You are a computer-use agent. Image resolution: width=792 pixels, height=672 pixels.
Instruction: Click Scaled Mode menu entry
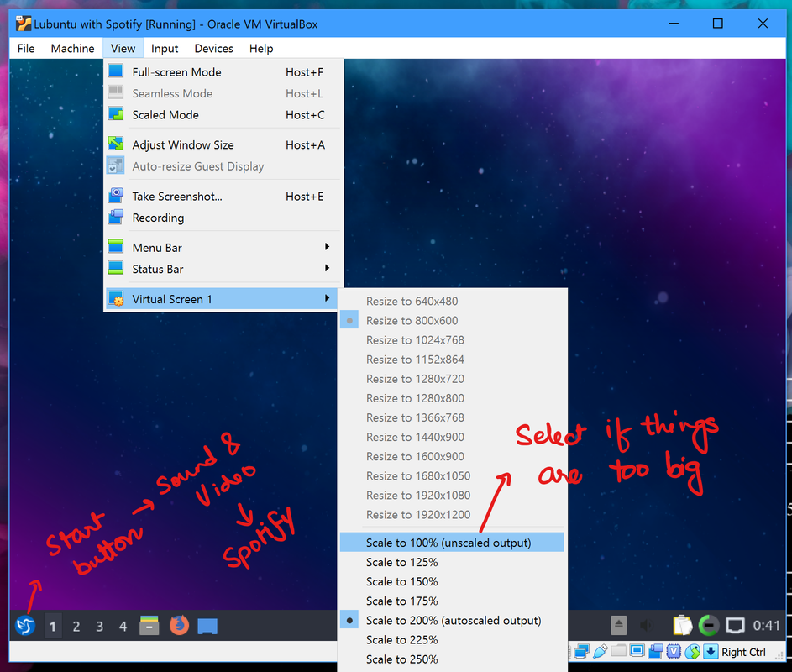[x=223, y=115]
